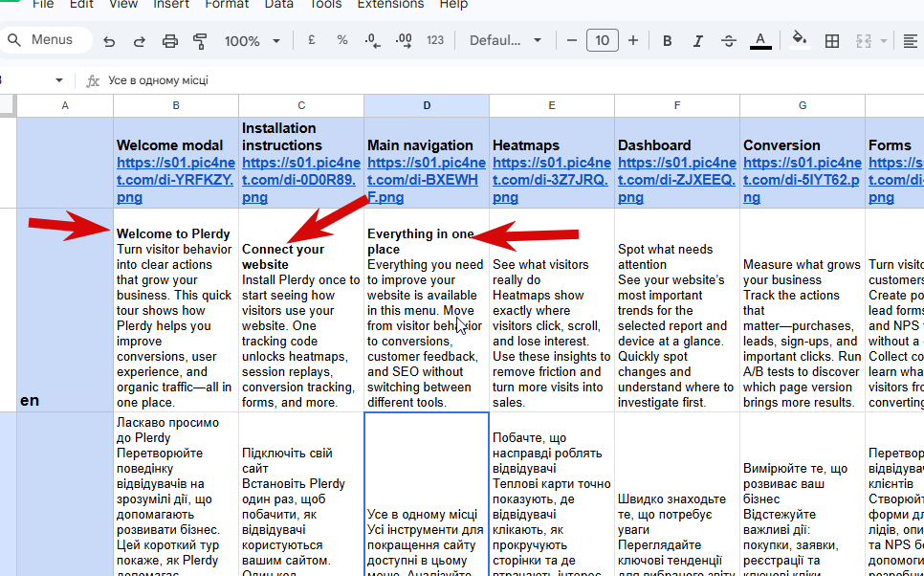Screen dimensions: 924x576
Task: Select the 'See what visitors really do' cell
Action: click(552, 310)
